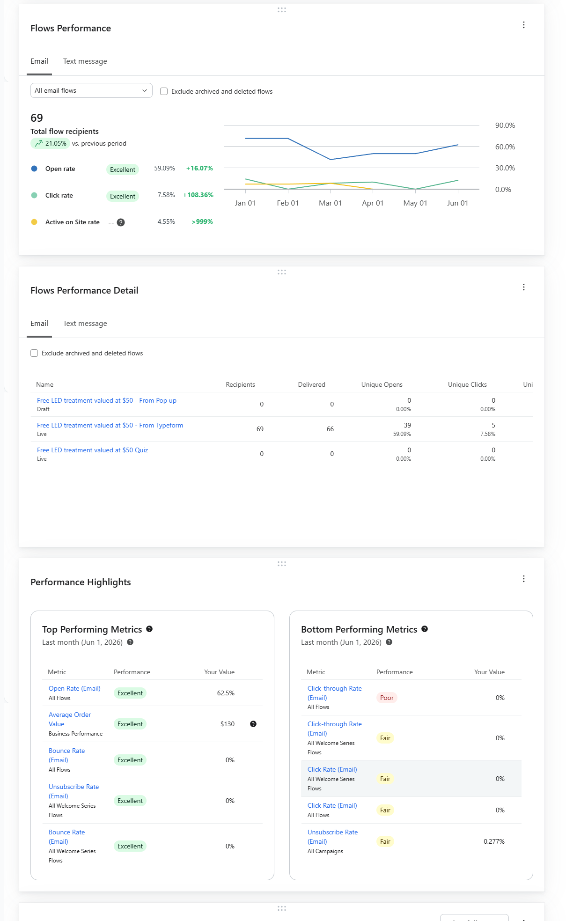Image resolution: width=588 pixels, height=921 pixels.
Task: Open Open Rate (Email) top metric link
Action: coord(74,688)
